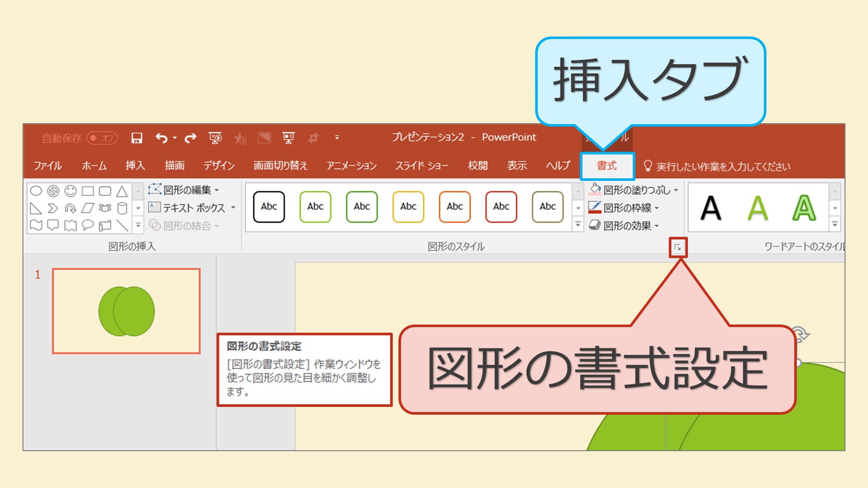Apply the brown Abc shape style
Viewport: 868px width, 488px height.
[x=547, y=207]
